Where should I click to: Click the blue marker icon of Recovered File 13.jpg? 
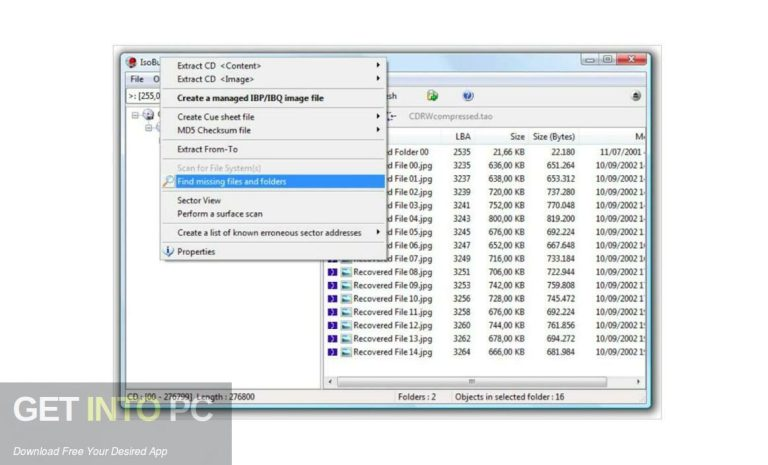pos(333,339)
